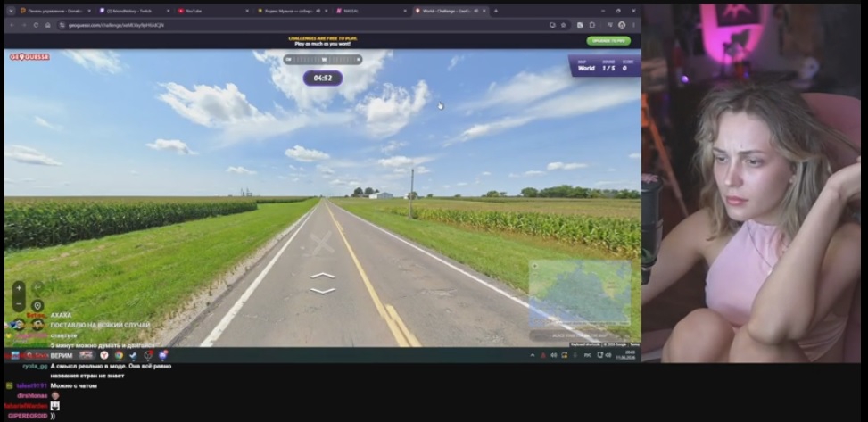
Task: Zoom in on the mini map
Action: click(x=534, y=267)
